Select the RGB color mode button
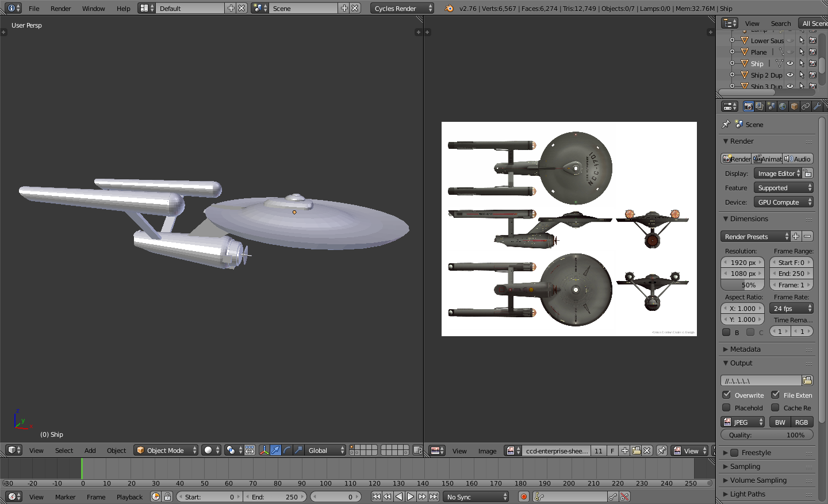This screenshot has height=504, width=828. pos(802,422)
